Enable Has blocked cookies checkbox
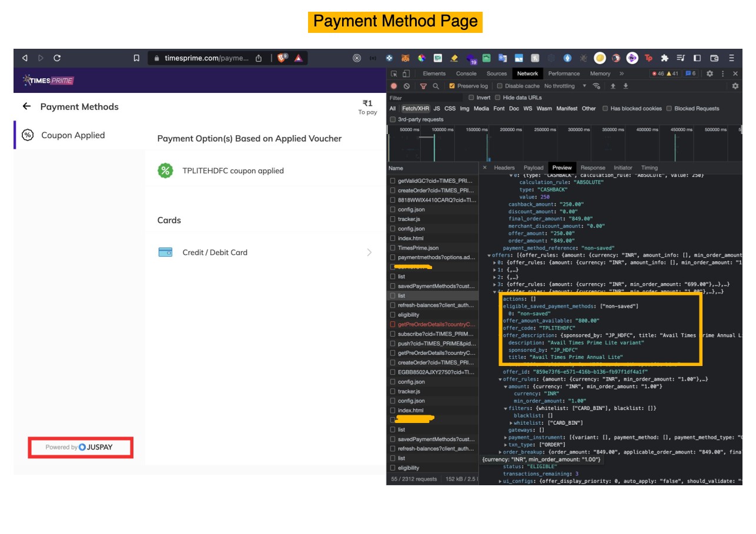 click(606, 109)
